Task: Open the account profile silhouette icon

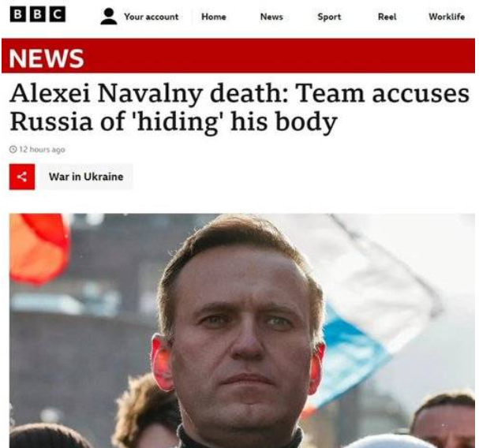Action: coord(109,17)
